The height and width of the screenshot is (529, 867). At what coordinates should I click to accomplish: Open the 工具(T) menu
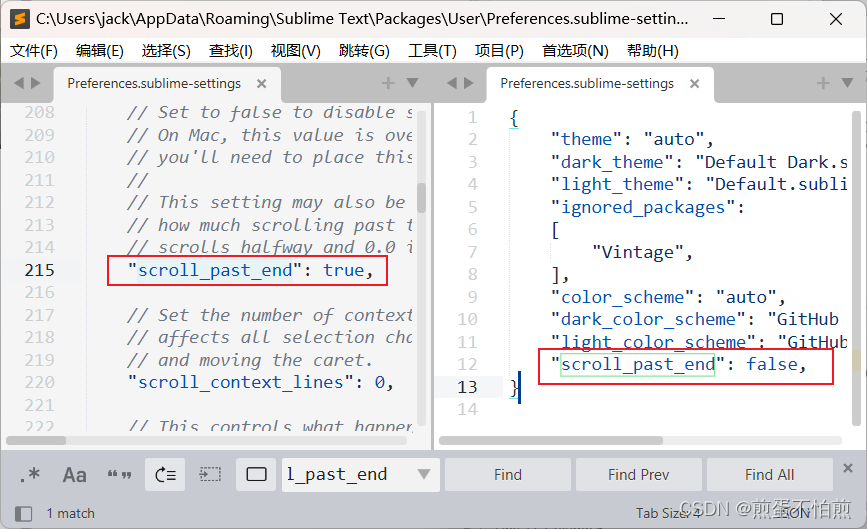[432, 51]
